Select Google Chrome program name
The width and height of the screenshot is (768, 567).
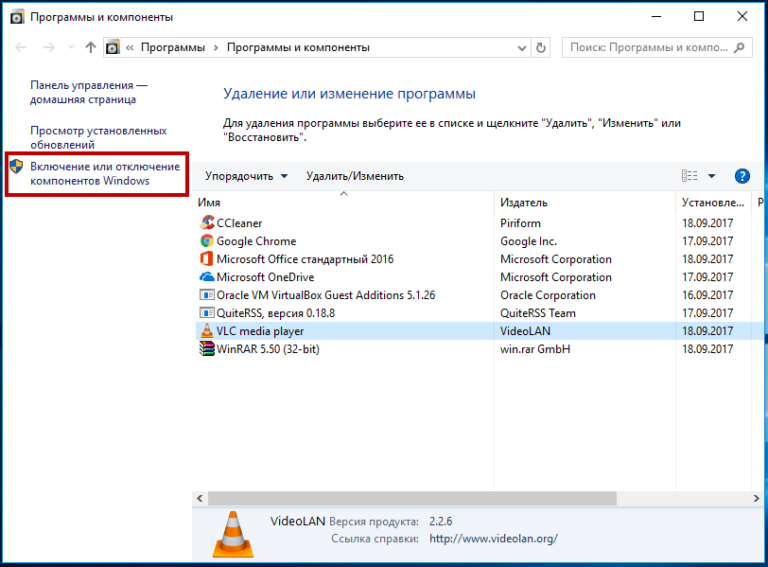point(256,241)
